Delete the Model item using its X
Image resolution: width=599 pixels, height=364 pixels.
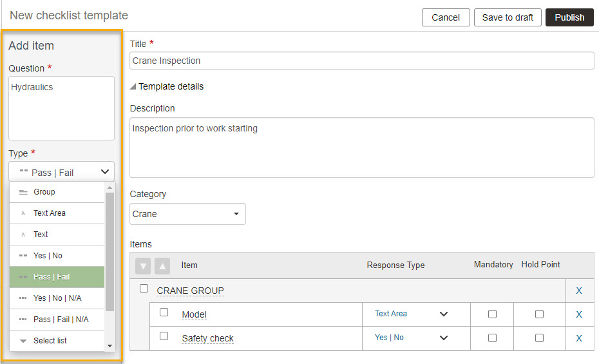579,314
